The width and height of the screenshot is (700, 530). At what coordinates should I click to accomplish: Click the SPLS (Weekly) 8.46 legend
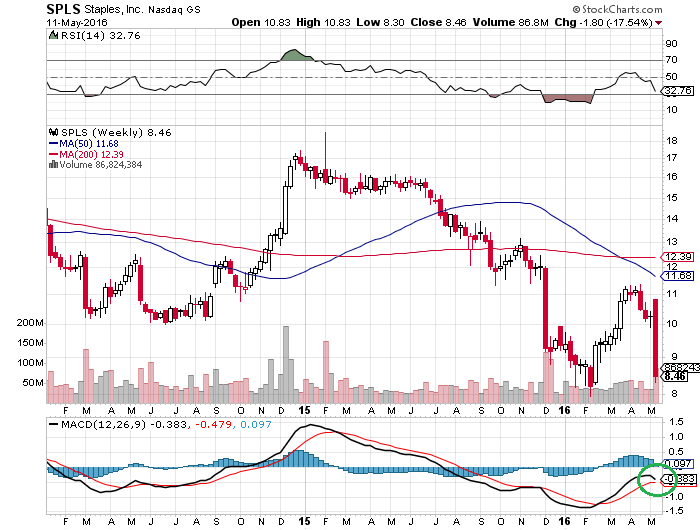pyautogui.click(x=116, y=133)
